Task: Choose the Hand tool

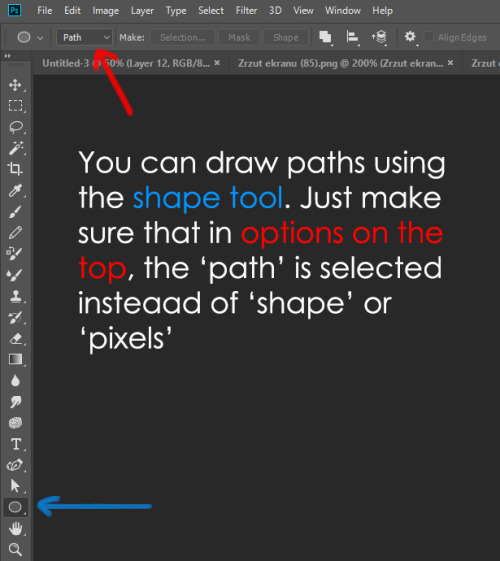Action: click(x=15, y=528)
